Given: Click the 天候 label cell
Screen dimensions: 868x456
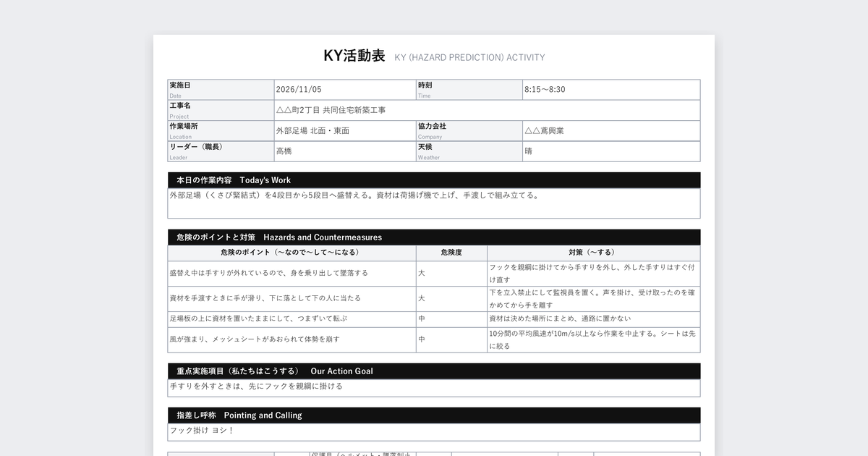Looking at the screenshot, I should (469, 151).
